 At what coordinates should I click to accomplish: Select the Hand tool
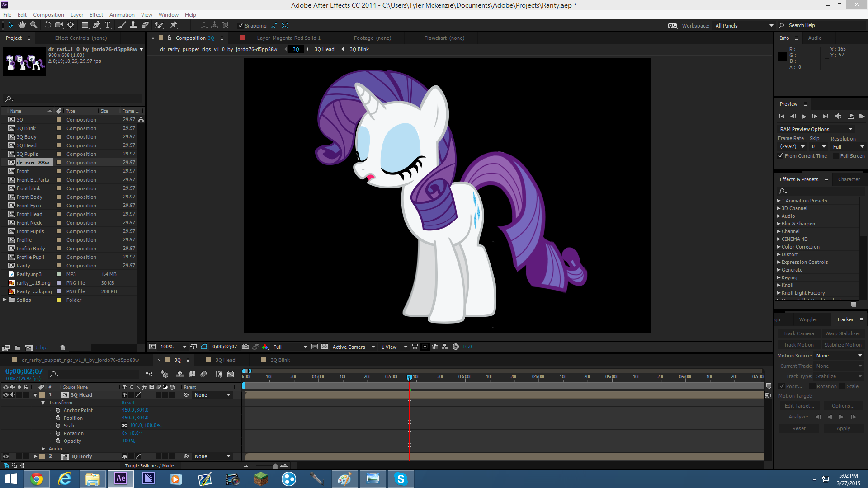tap(22, 25)
